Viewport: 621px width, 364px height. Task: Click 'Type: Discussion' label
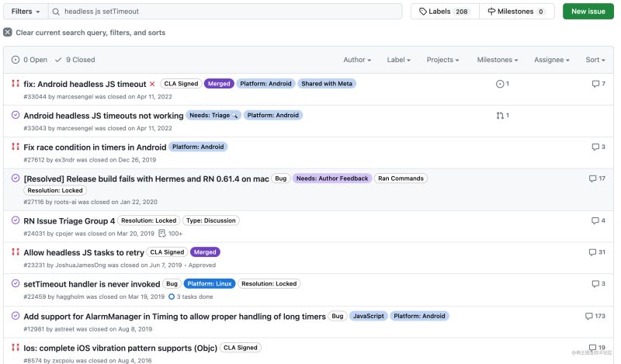click(210, 220)
